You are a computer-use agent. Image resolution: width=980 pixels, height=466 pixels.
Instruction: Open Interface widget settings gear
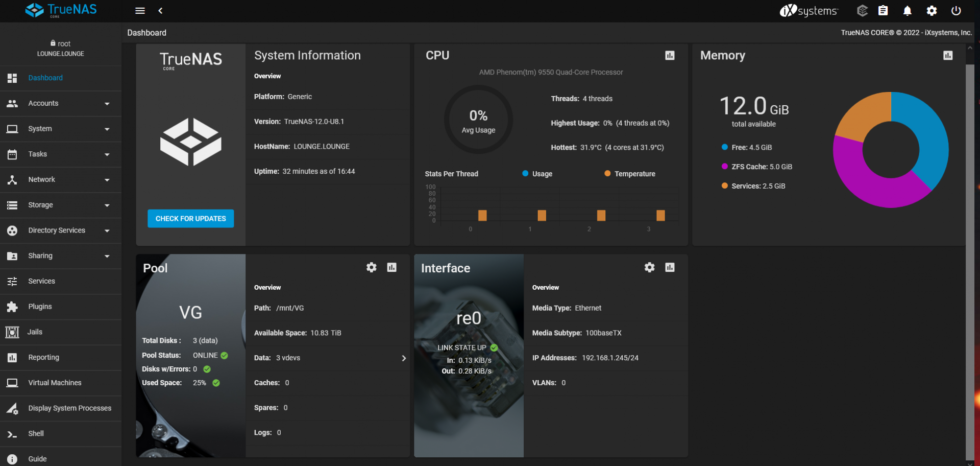coord(649,267)
